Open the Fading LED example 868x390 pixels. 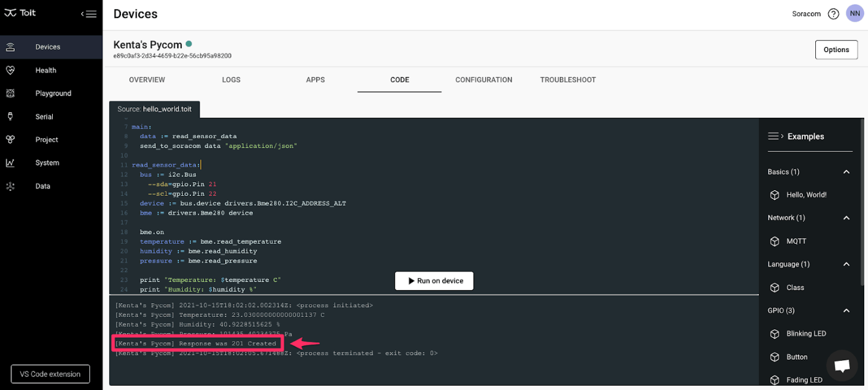804,380
